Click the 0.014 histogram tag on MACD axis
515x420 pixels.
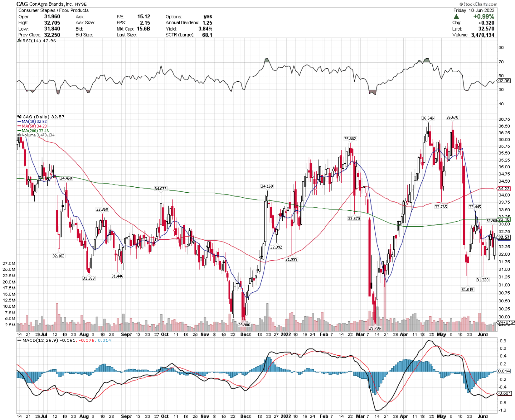click(x=504, y=371)
